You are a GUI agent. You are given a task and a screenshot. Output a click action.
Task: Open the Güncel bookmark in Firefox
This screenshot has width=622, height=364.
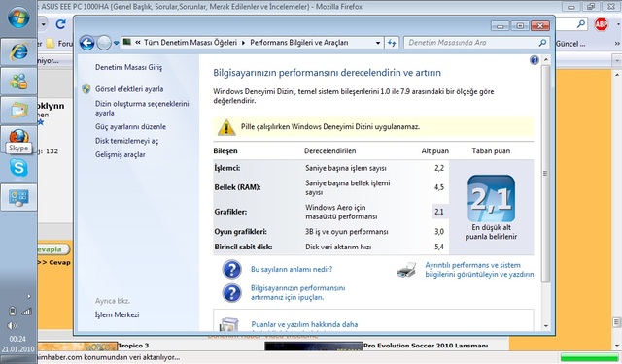(x=570, y=44)
